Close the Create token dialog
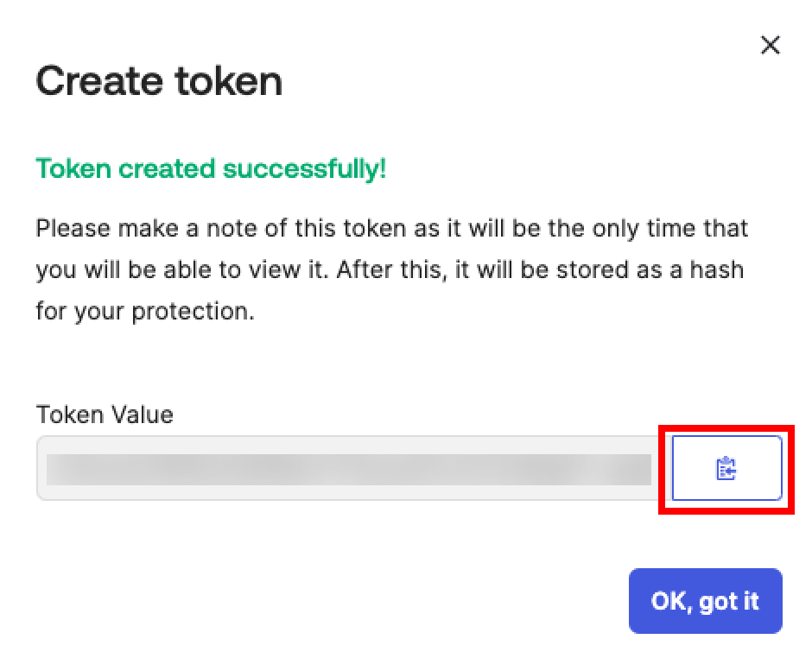 point(770,45)
